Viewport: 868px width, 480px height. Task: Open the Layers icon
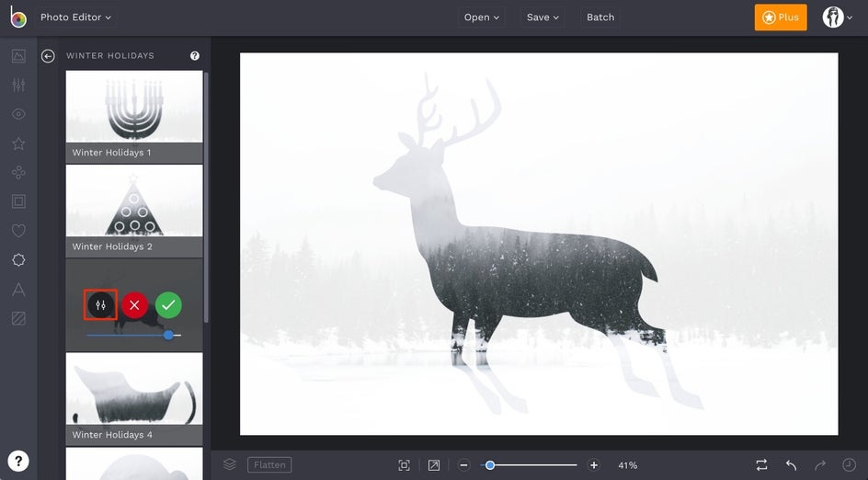pyautogui.click(x=229, y=465)
